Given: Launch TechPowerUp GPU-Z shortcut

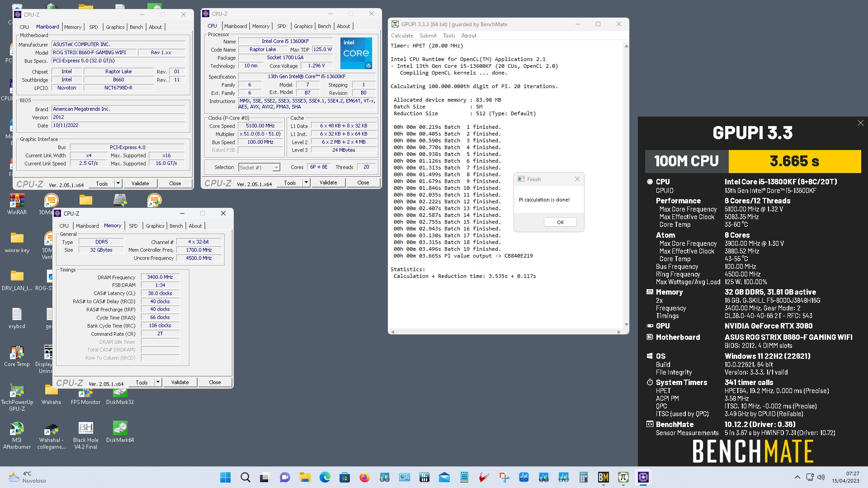Looking at the screenshot, I should click(17, 397).
